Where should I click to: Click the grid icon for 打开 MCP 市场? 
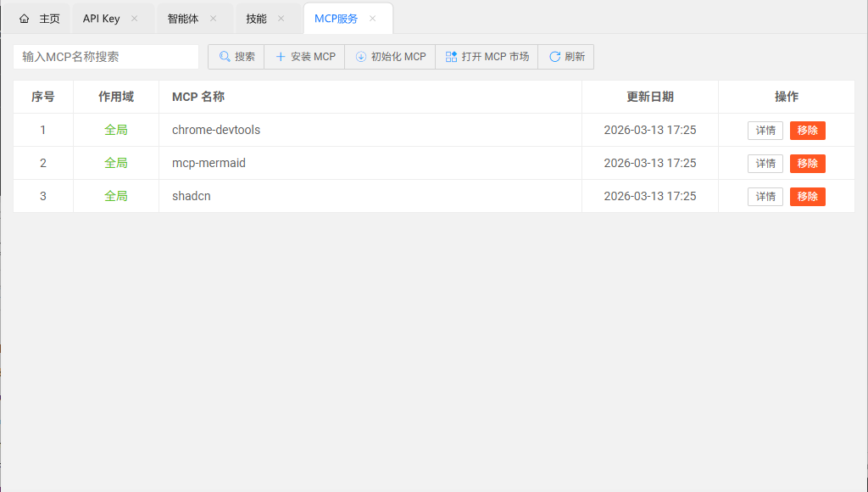(x=451, y=57)
